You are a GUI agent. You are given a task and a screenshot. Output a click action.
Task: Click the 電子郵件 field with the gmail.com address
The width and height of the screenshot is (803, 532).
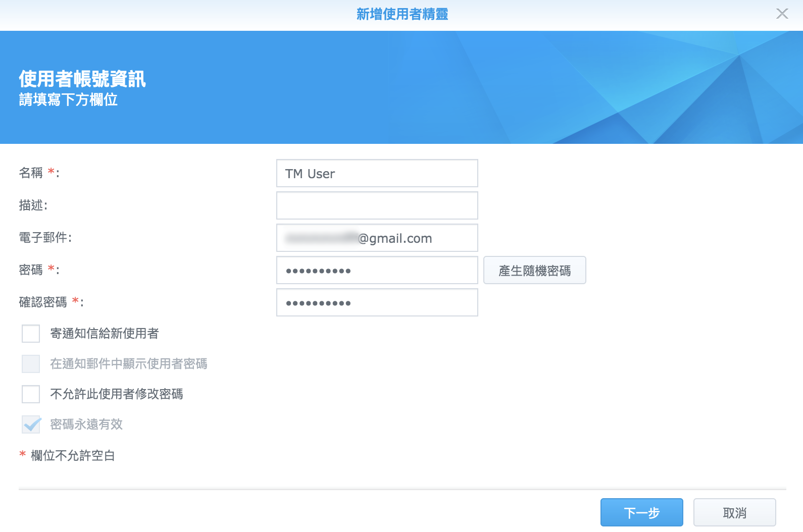tap(377, 238)
